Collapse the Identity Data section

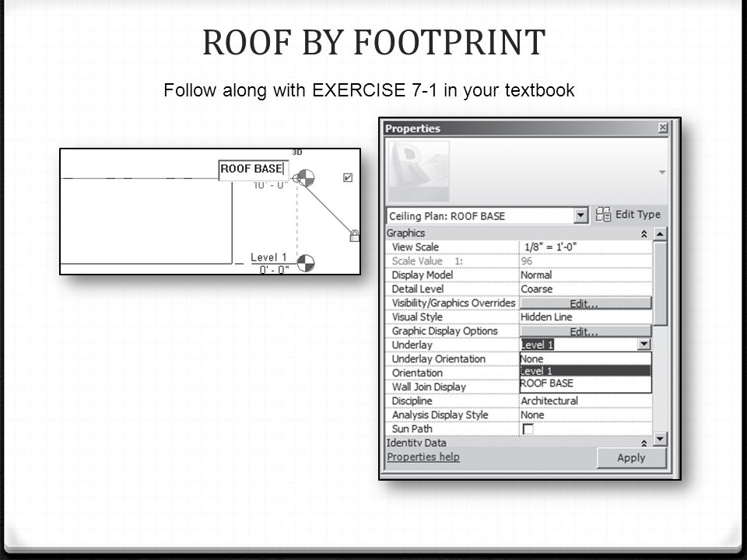tap(644, 443)
